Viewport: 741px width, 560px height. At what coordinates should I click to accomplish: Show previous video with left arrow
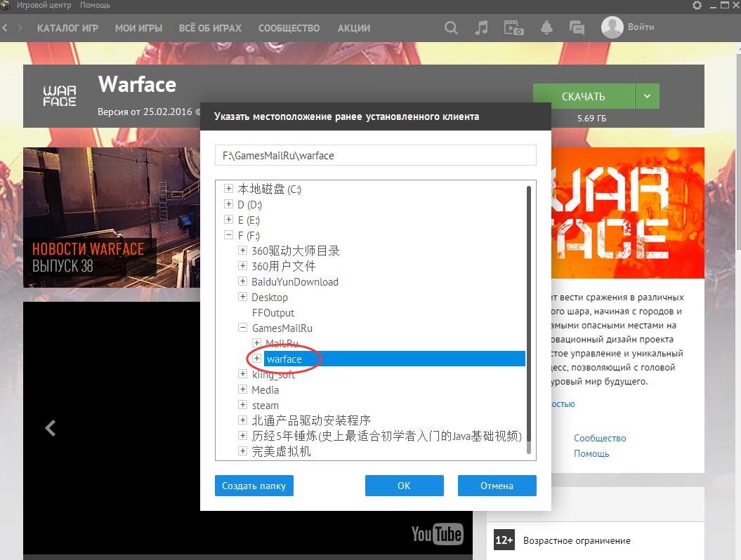point(50,428)
